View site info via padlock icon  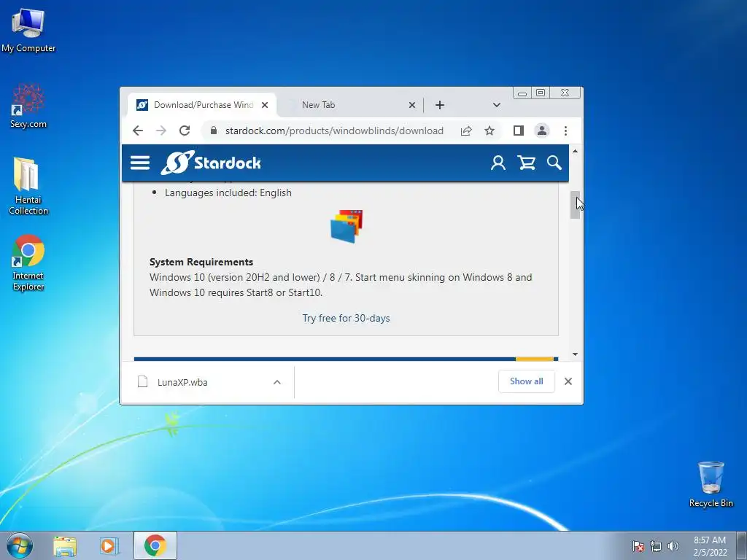coord(214,131)
